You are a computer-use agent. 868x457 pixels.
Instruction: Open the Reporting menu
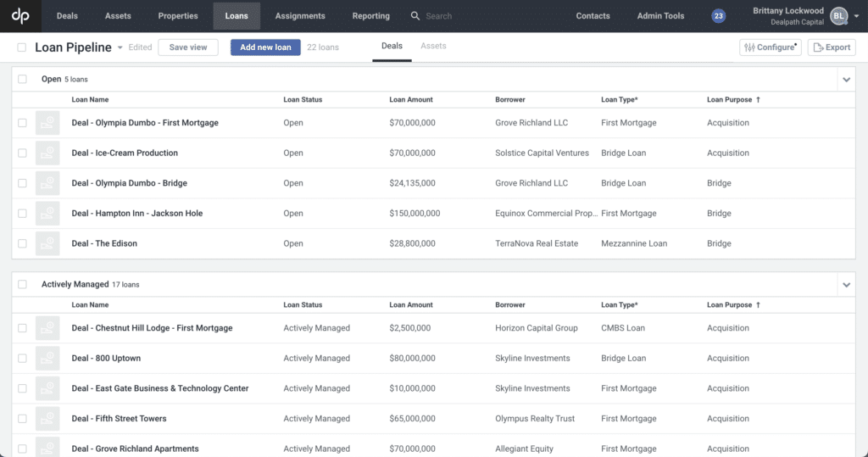point(371,16)
